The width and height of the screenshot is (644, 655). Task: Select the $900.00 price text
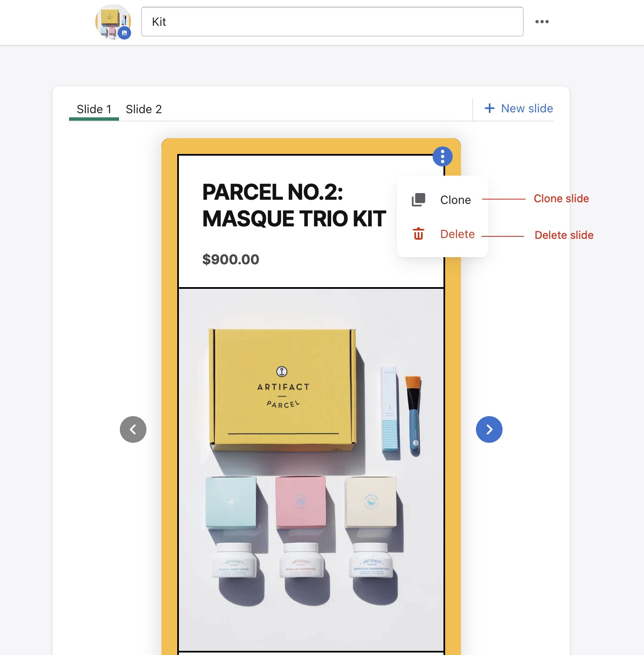230,260
